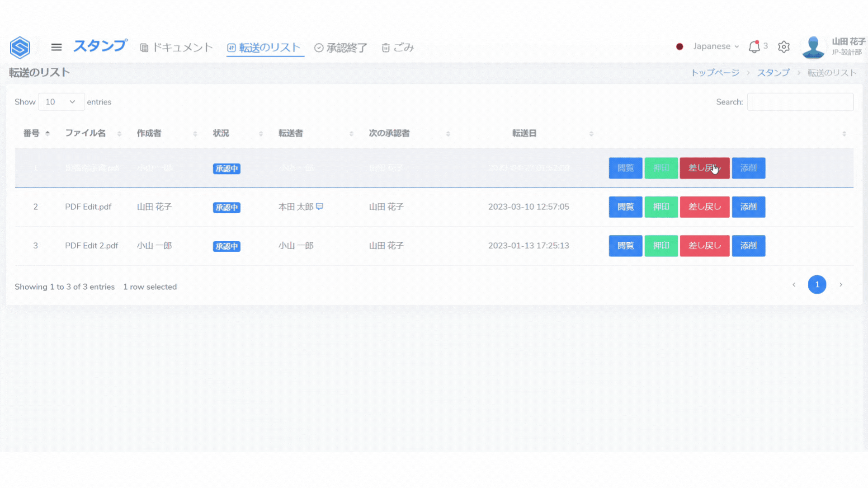This screenshot has width=868, height=488.
Task: Click the トップページ breadcrumb link
Action: 715,73
